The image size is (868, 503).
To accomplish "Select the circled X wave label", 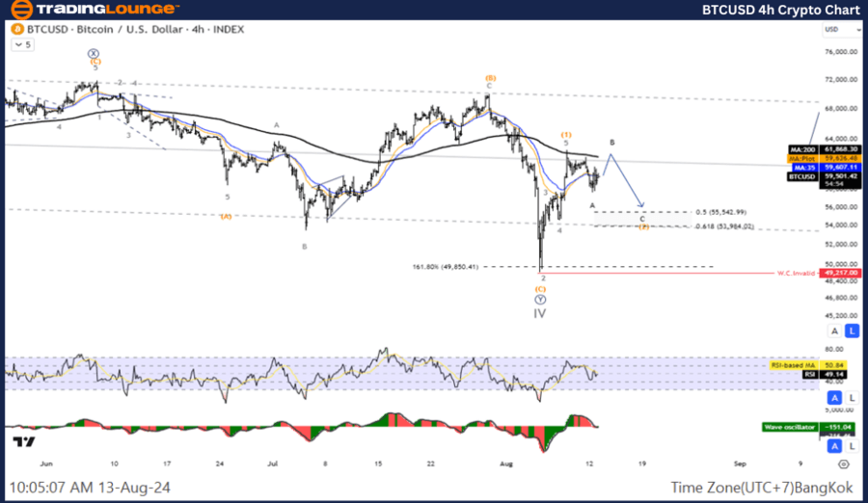I will [94, 54].
